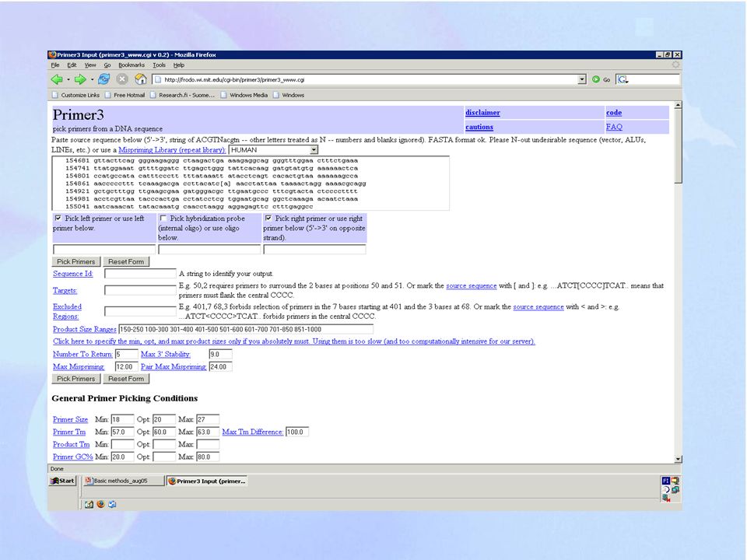This screenshot has width=747, height=560.
Task: Open Back history dropdown arrow
Action: pos(68,79)
